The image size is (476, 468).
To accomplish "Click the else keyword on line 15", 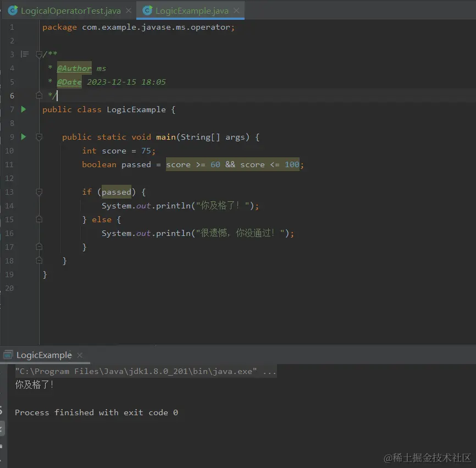I will click(x=102, y=219).
